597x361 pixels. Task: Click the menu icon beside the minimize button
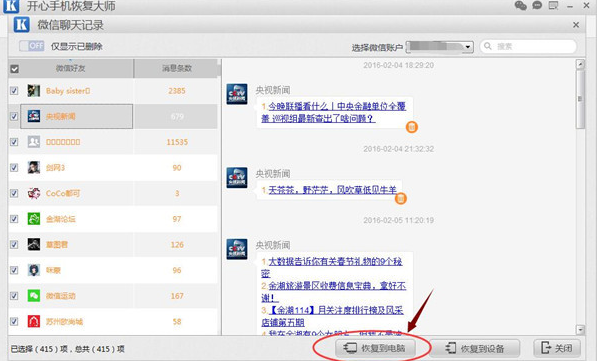[x=553, y=5]
